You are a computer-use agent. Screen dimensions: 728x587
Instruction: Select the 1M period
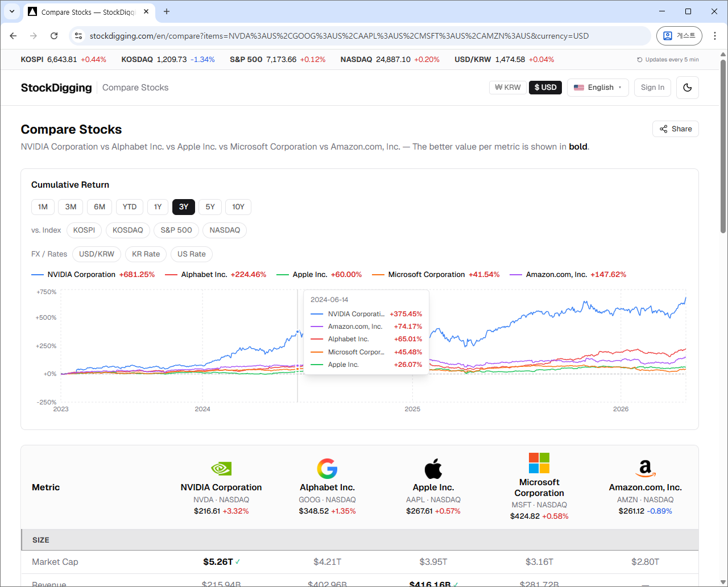43,207
